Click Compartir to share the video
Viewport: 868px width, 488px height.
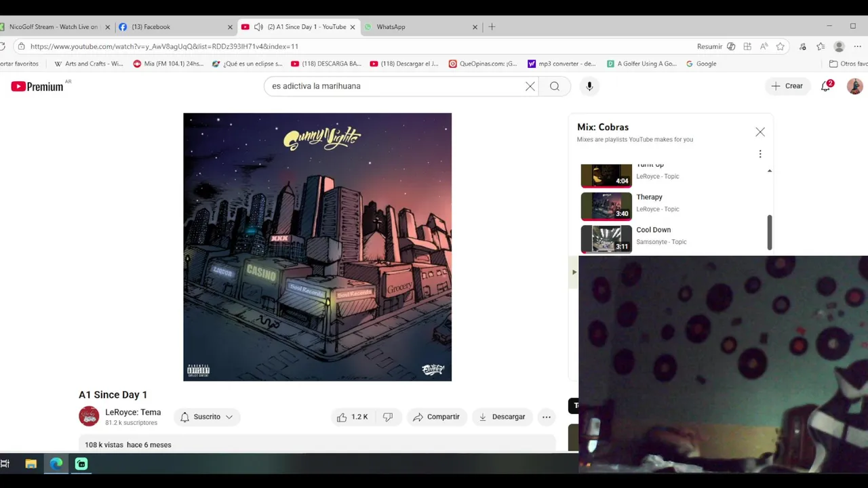(436, 417)
